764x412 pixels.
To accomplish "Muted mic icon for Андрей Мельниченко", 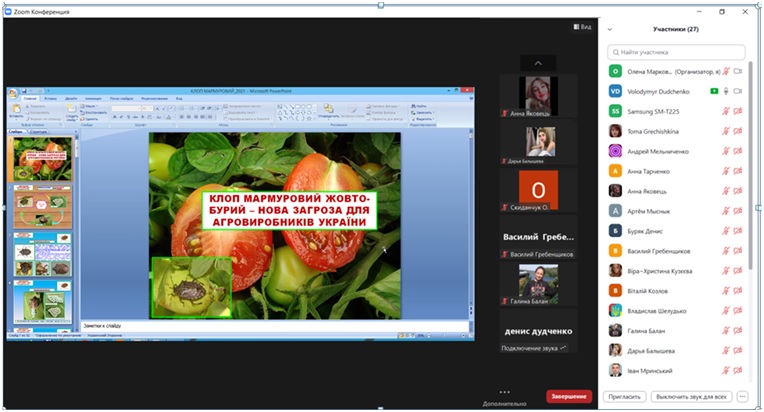I will (x=726, y=151).
